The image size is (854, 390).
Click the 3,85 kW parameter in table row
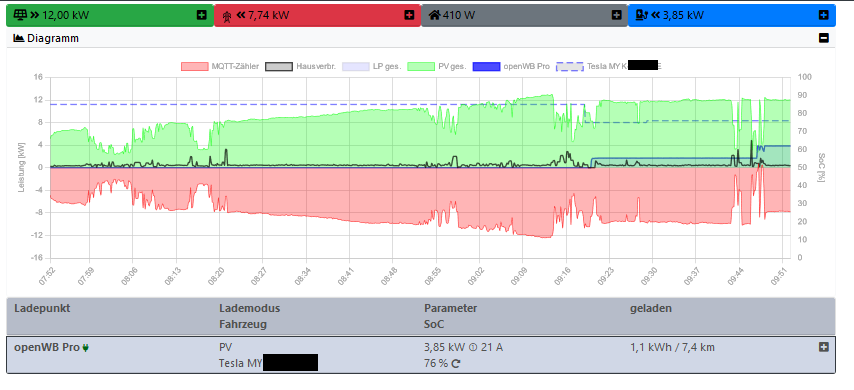[445, 347]
